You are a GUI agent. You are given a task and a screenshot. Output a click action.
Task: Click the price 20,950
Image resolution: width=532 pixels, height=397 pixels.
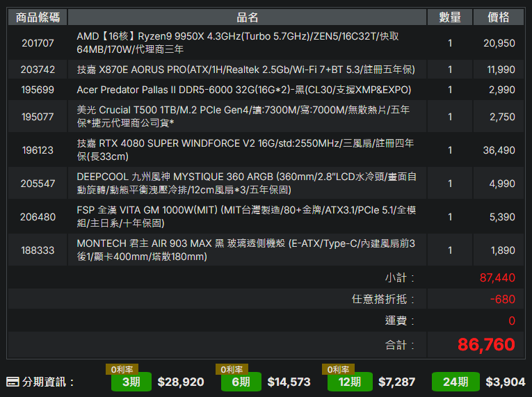coord(499,43)
